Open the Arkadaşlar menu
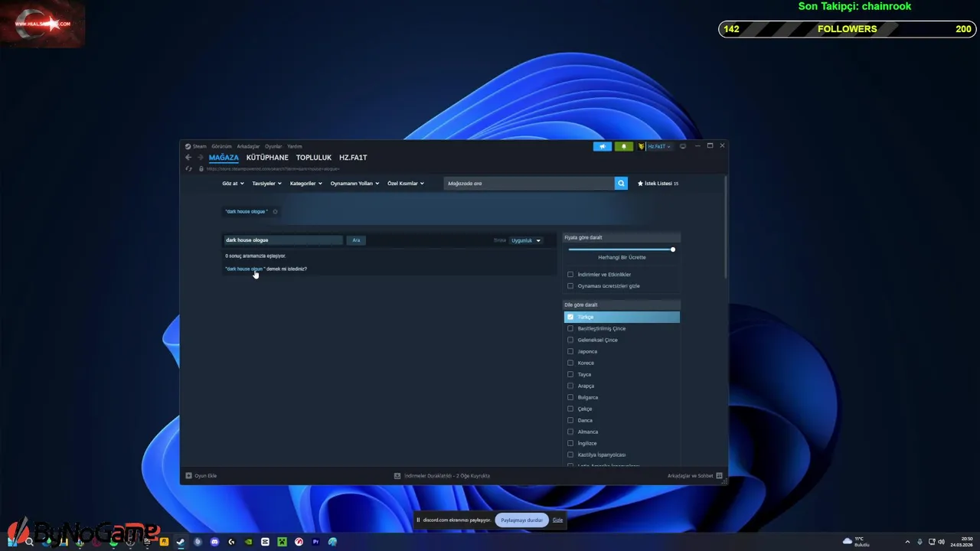 click(x=248, y=146)
